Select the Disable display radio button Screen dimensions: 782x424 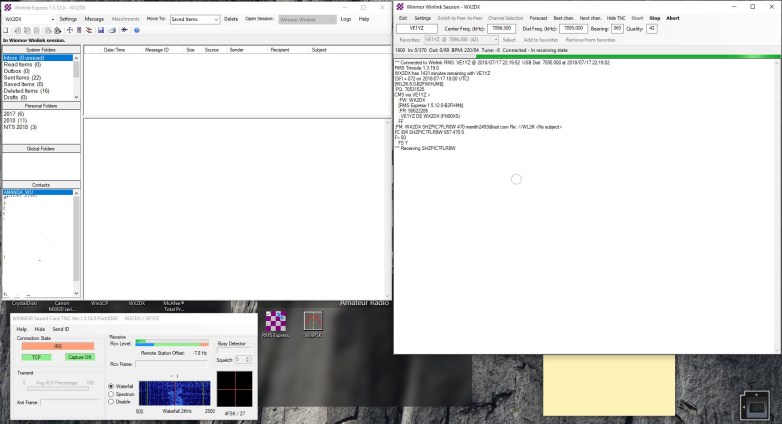111,402
